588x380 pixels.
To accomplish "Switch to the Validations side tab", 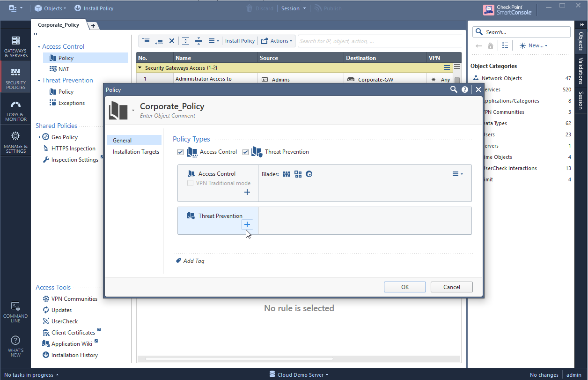I will (581, 71).
